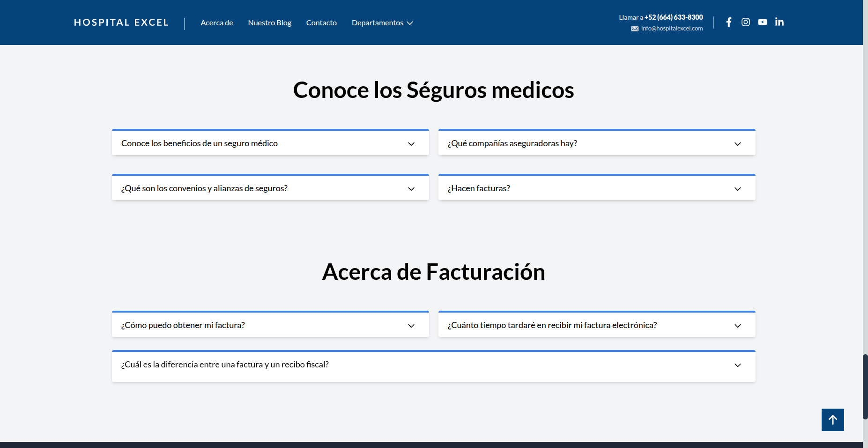Open the Contacto page link
The width and height of the screenshot is (868, 448).
click(x=321, y=23)
